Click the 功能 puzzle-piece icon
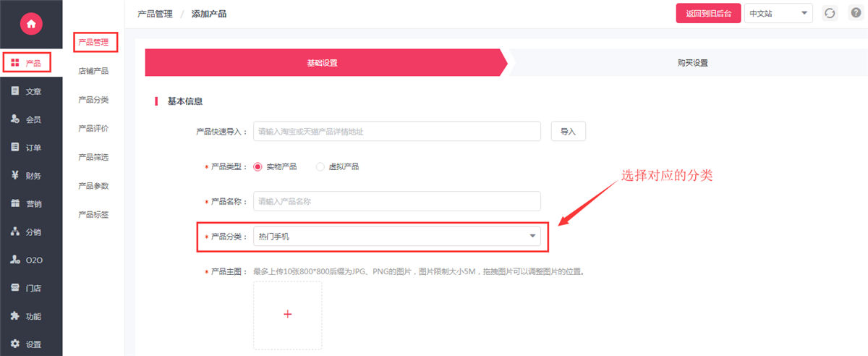The width and height of the screenshot is (868, 356). tap(15, 316)
